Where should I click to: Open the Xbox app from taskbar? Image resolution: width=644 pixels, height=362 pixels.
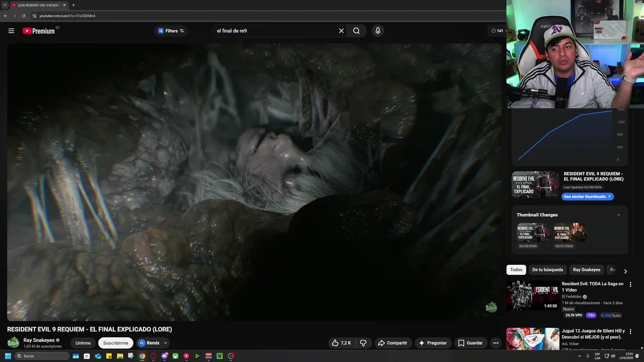176,356
